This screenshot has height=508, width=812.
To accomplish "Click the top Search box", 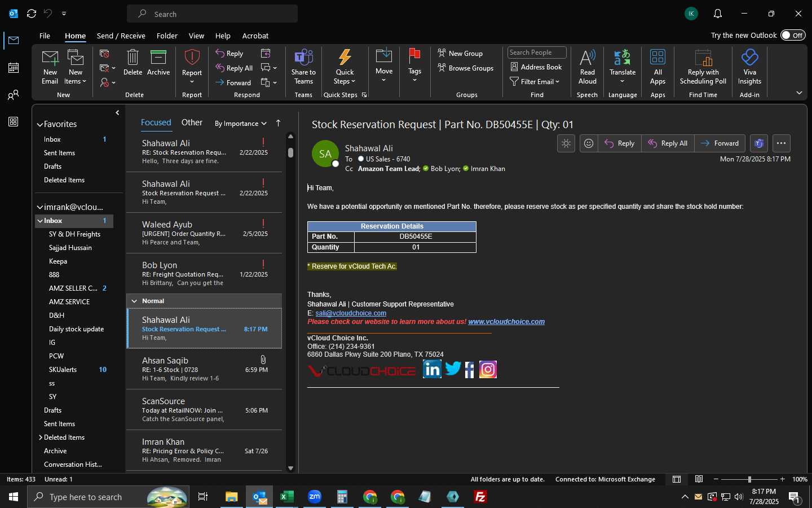I will click(x=212, y=14).
